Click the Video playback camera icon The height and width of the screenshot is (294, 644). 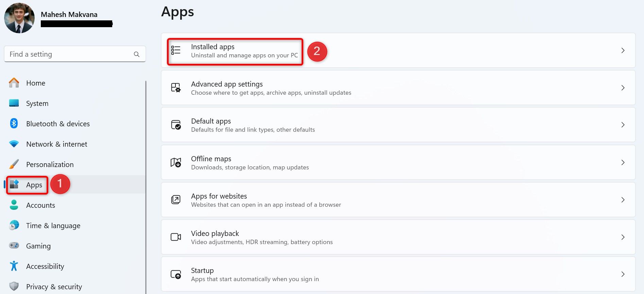tap(175, 237)
